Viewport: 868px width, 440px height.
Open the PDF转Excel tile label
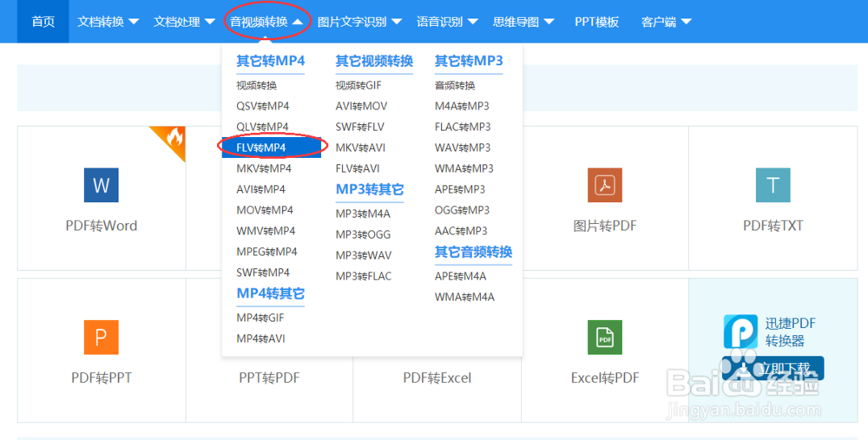pyautogui.click(x=437, y=378)
